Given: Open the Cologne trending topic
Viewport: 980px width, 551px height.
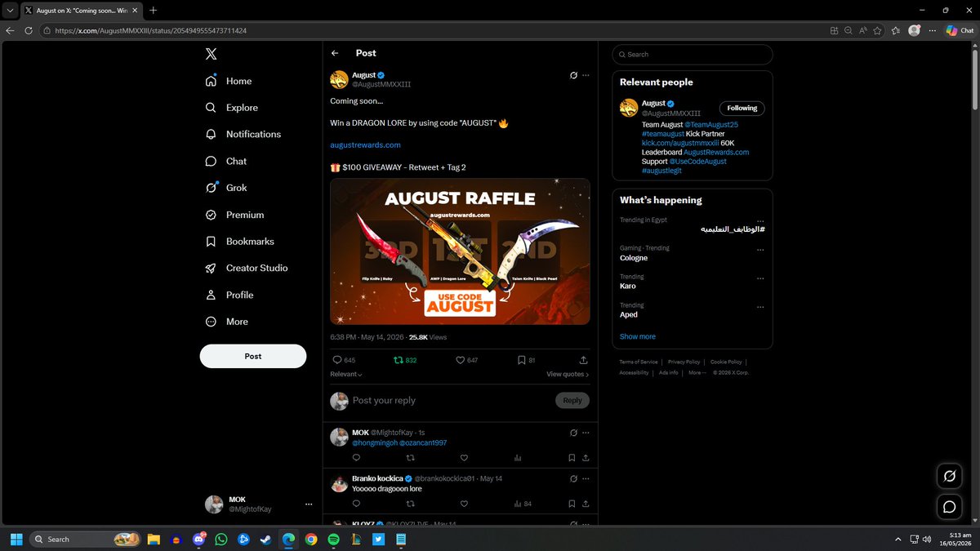Looking at the screenshot, I should click(634, 258).
